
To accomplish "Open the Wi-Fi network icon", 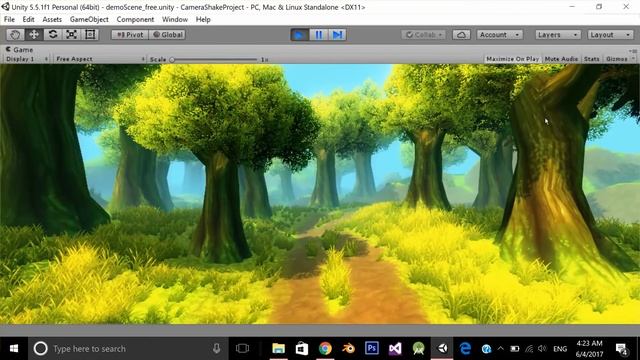I will [x=529, y=349].
